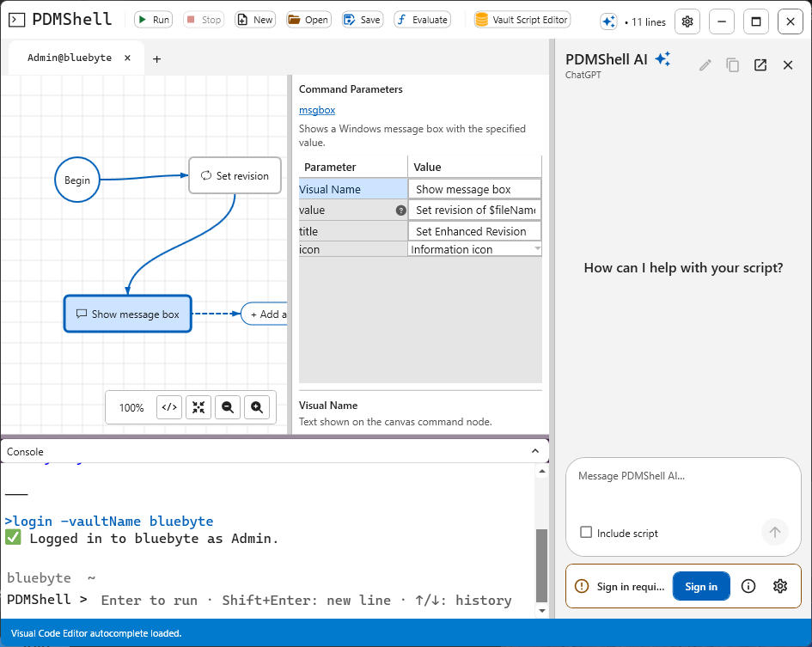Click the copy icon in AI panel header

[x=732, y=64]
